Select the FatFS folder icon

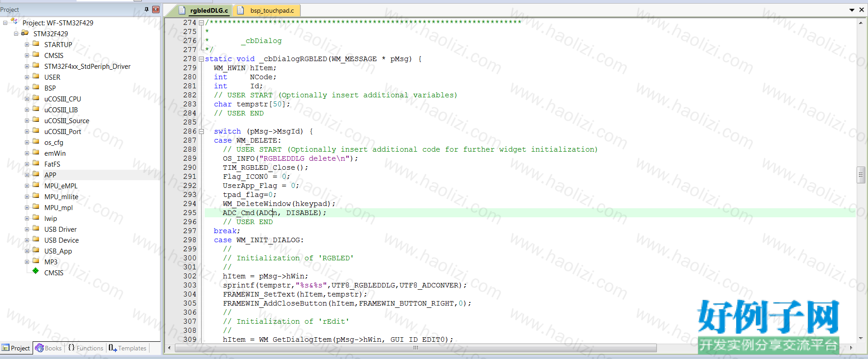pyautogui.click(x=36, y=163)
